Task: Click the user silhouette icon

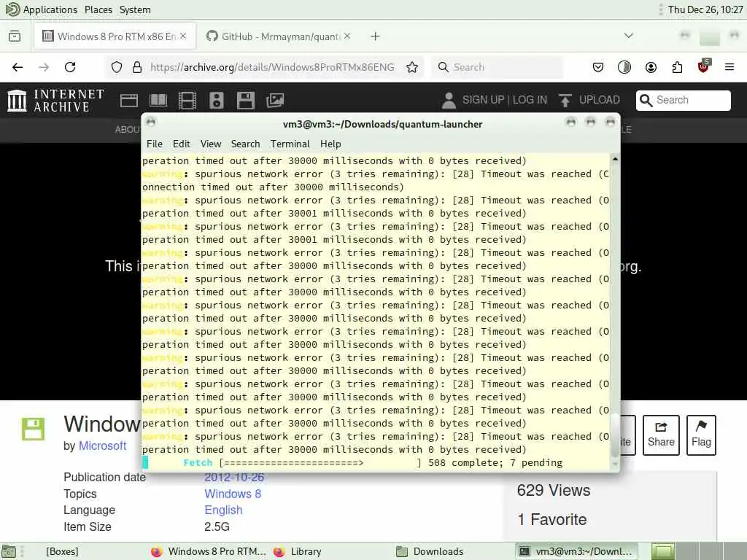Action: point(449,100)
